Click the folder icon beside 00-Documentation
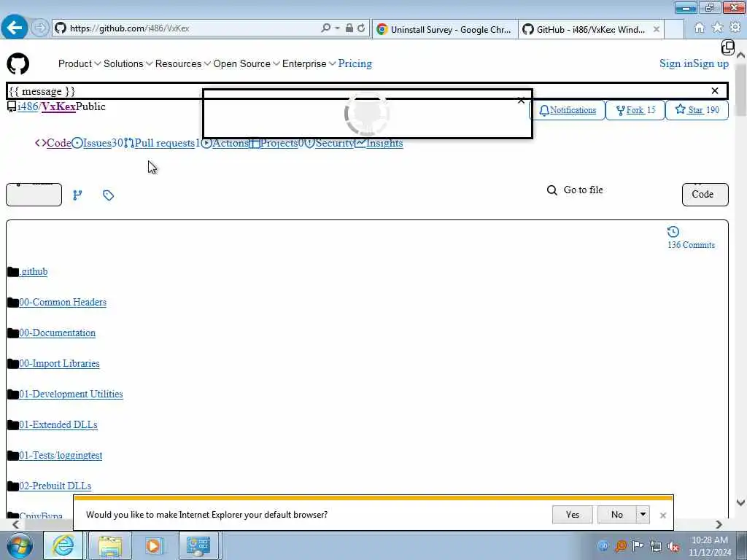The image size is (747, 560). click(x=13, y=332)
